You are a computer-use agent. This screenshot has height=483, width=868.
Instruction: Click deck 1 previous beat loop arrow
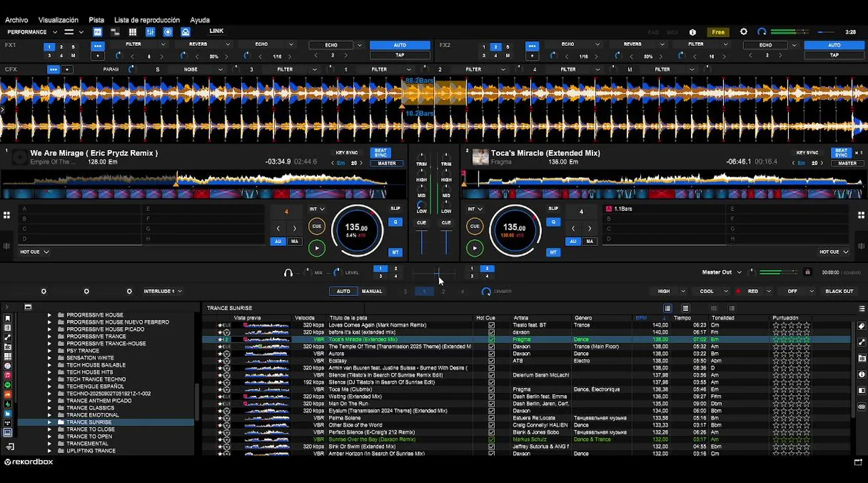[278, 229]
